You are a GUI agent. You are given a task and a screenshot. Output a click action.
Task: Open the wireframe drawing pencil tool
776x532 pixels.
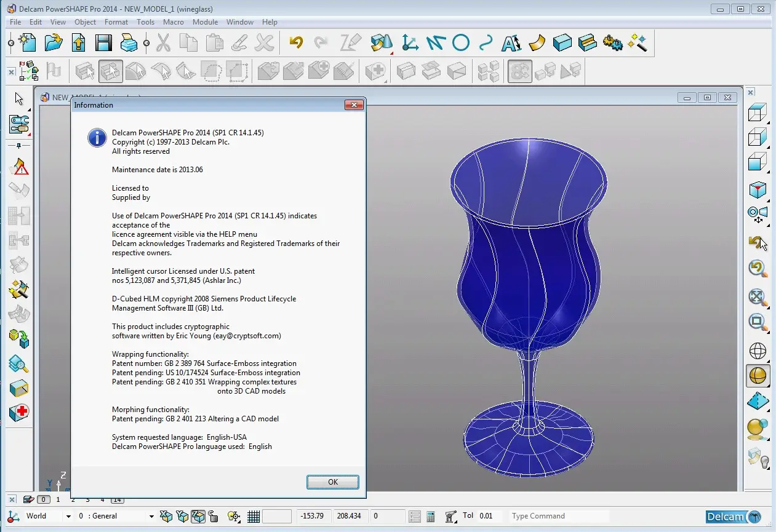(x=351, y=42)
